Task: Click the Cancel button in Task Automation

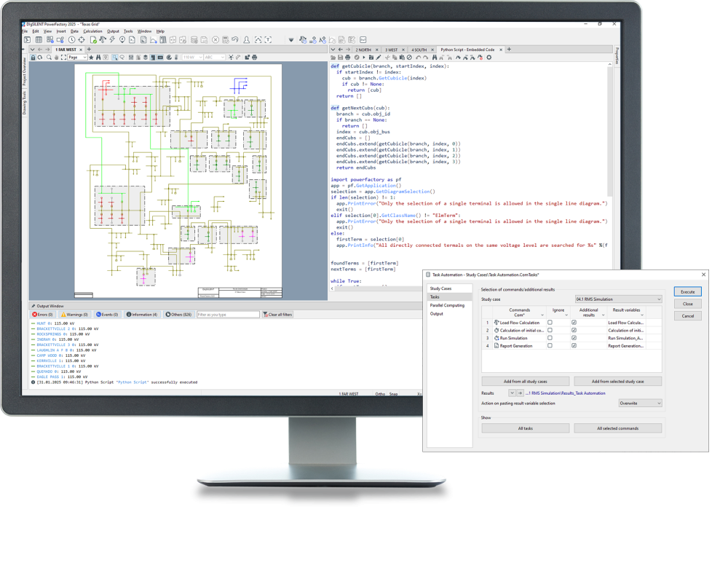Action: click(x=688, y=316)
